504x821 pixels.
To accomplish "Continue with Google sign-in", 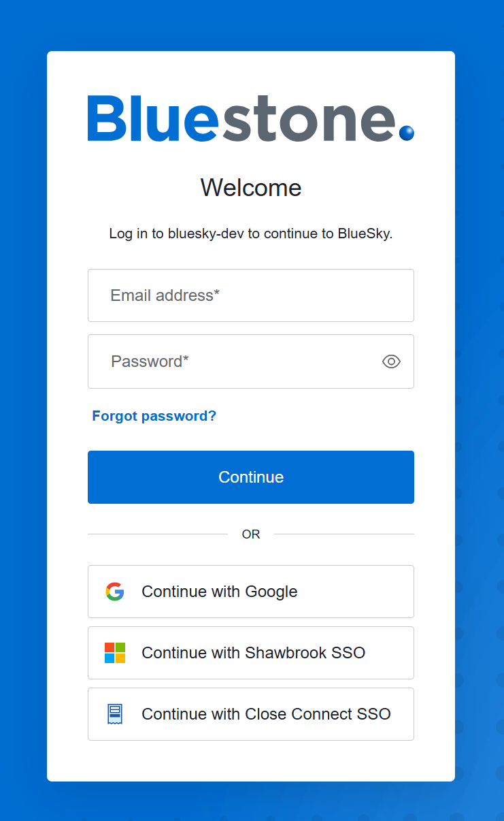I will click(251, 591).
